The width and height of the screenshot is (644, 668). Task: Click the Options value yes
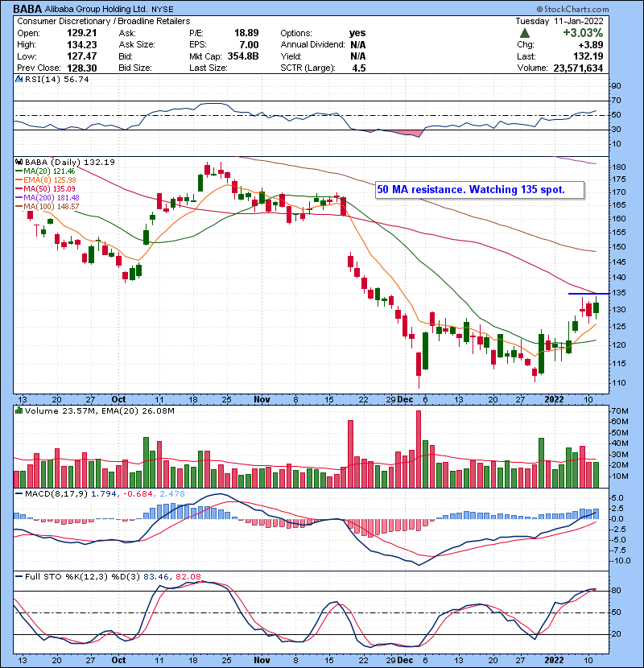357,33
